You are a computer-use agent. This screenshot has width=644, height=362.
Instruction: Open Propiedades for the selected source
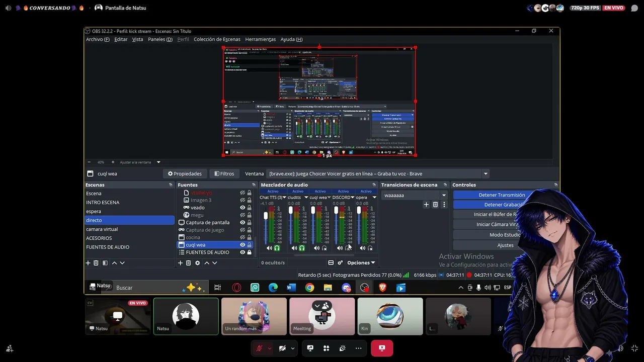click(x=185, y=173)
